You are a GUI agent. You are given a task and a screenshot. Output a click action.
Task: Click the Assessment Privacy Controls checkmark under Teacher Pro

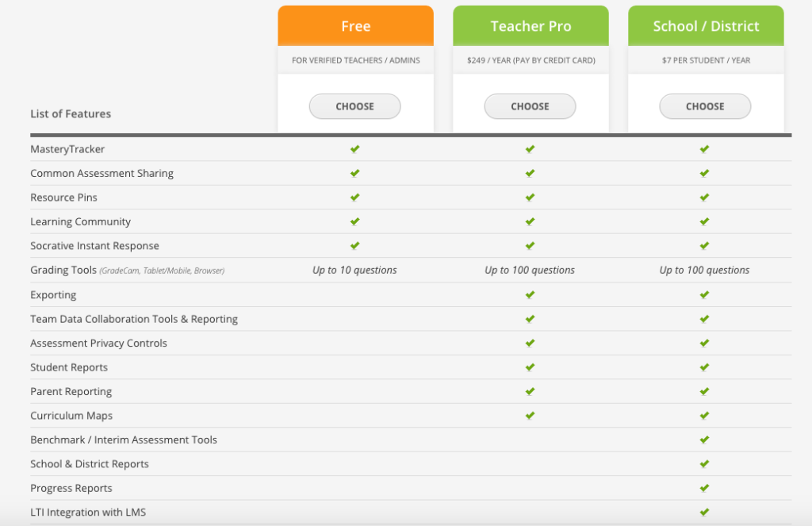tap(530, 343)
